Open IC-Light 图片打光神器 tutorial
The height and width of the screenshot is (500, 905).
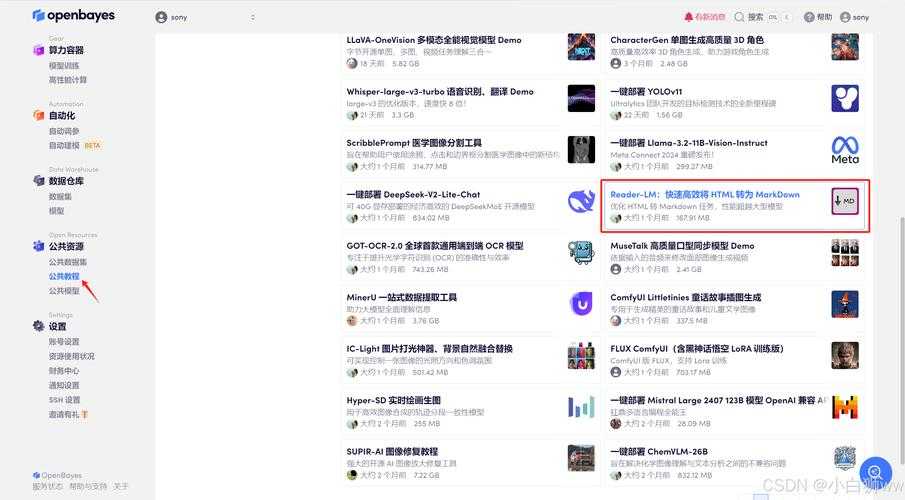pyautogui.click(x=429, y=349)
